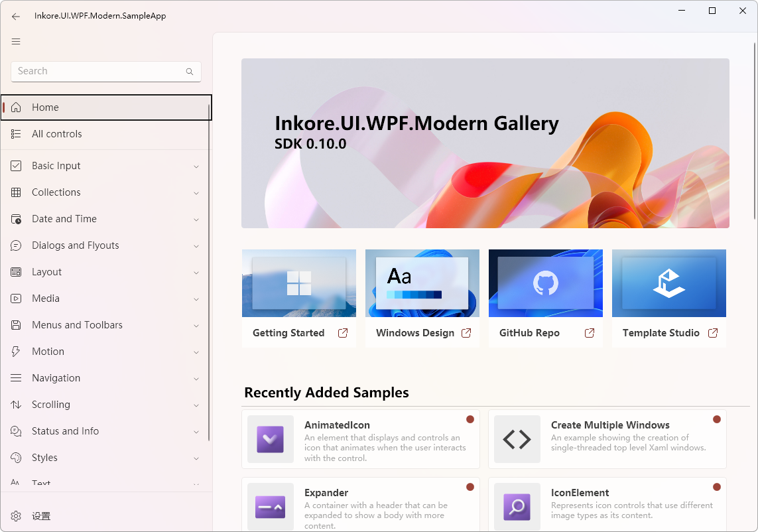The height and width of the screenshot is (532, 758).
Task: Expand the Styles chevron
Action: tap(196, 459)
